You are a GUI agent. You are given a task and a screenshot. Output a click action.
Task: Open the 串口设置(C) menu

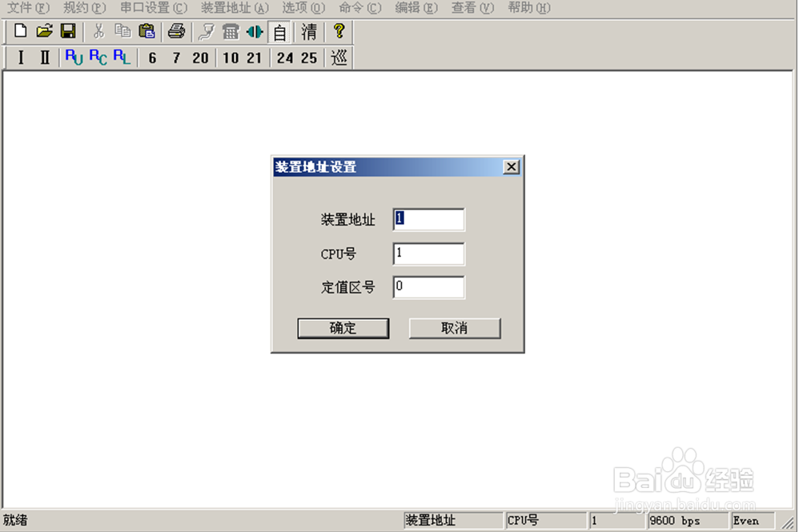coord(154,8)
